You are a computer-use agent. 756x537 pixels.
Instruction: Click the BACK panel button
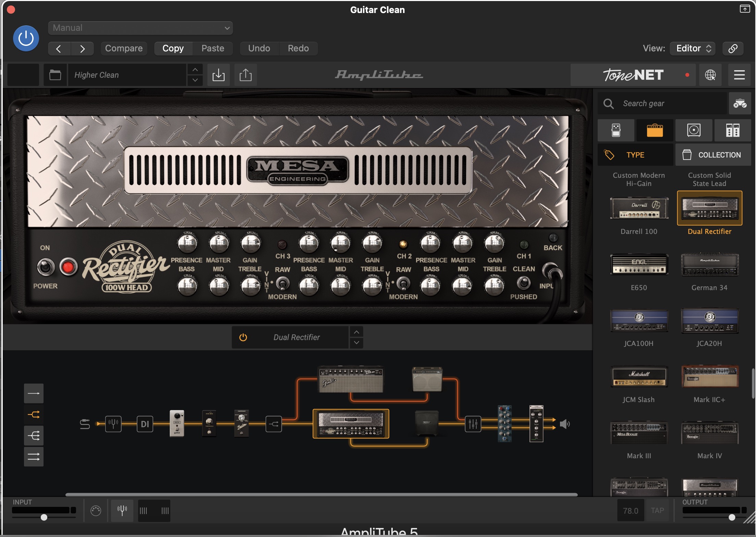tap(553, 238)
